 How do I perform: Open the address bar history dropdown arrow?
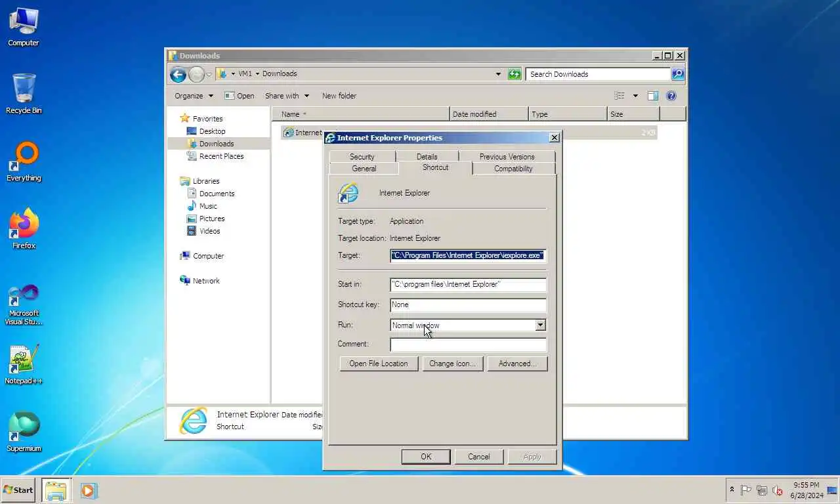point(498,74)
